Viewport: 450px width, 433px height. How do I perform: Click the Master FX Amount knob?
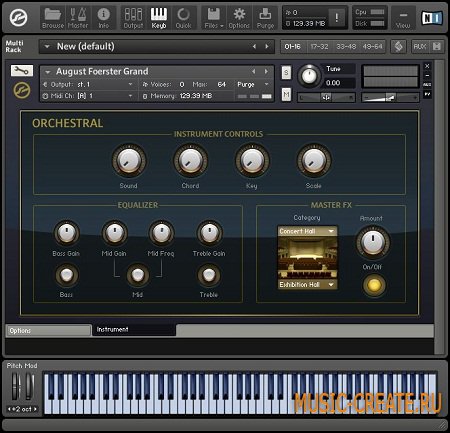click(x=373, y=243)
